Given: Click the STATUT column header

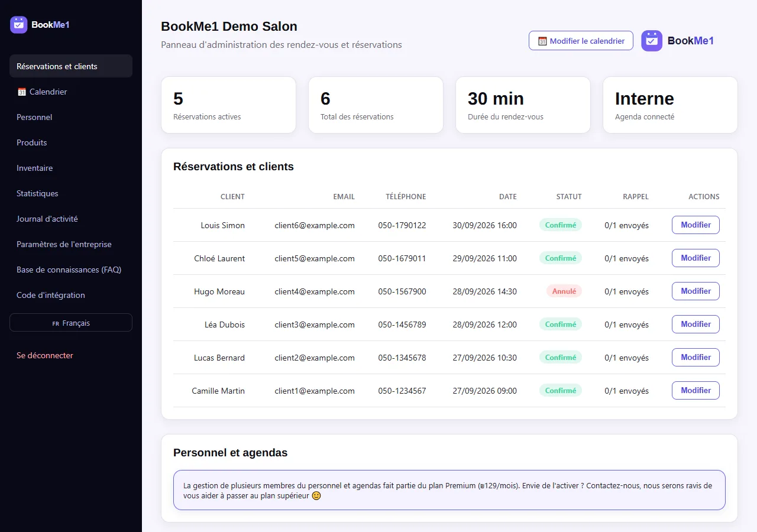Looking at the screenshot, I should (x=569, y=197).
